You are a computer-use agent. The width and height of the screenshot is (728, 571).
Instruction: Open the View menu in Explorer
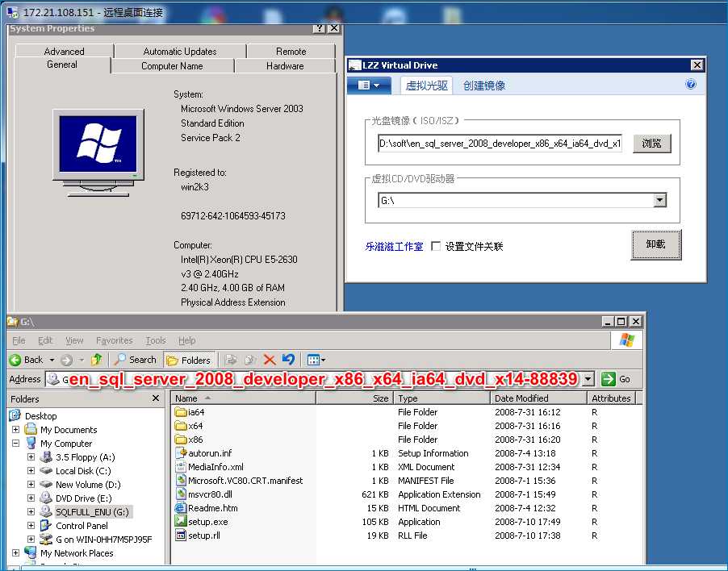(x=74, y=340)
